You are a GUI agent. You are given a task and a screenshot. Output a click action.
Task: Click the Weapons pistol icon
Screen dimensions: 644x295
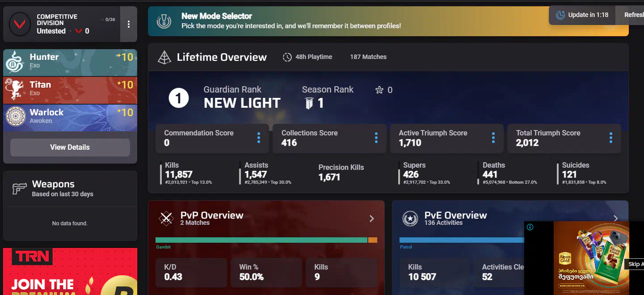coord(20,189)
